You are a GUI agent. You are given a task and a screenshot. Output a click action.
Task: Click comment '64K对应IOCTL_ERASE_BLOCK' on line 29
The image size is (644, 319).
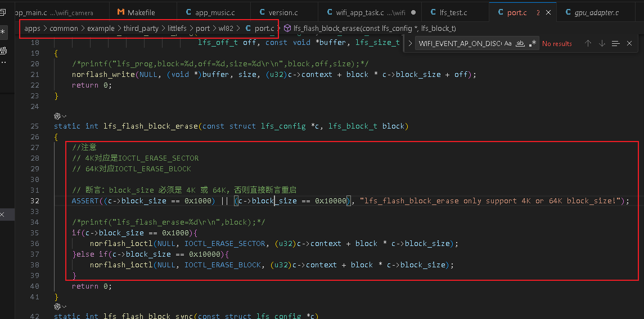(x=138, y=168)
